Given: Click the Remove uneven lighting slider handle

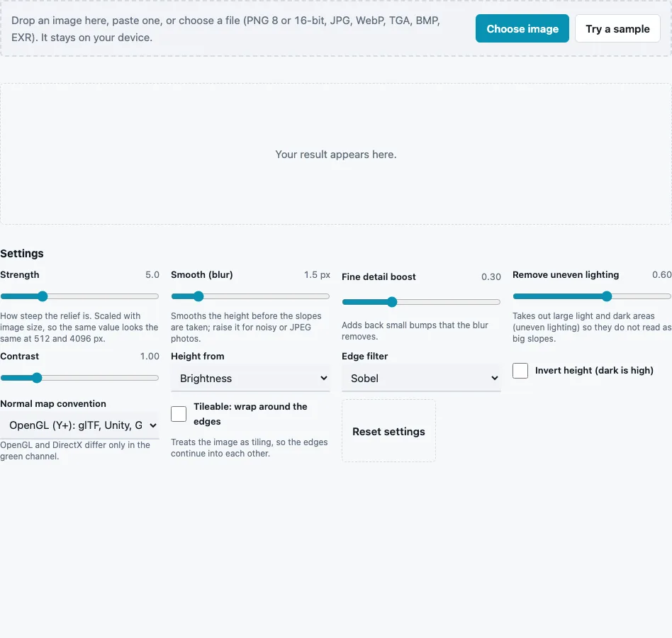Looking at the screenshot, I should click(607, 296).
